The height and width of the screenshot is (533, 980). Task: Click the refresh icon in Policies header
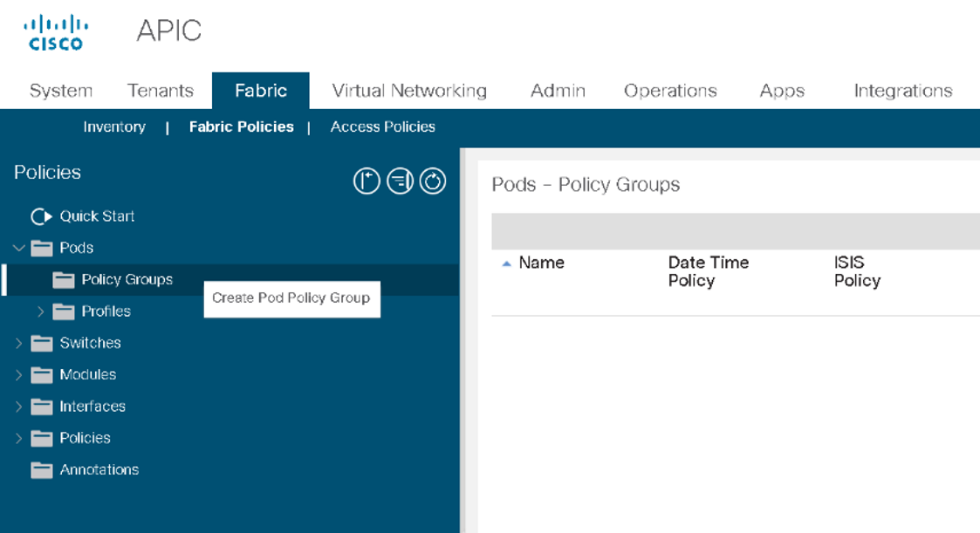[x=433, y=181]
